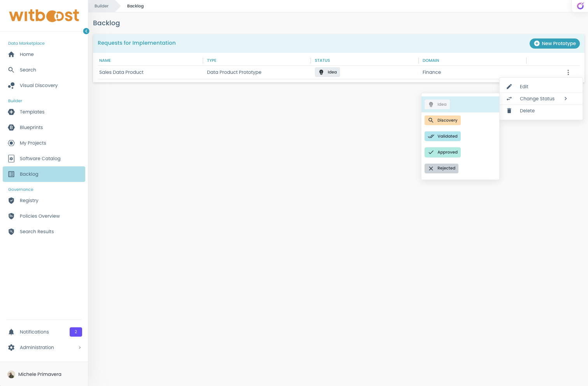Click the New Prototype button
This screenshot has width=588, height=386.
[x=555, y=44]
